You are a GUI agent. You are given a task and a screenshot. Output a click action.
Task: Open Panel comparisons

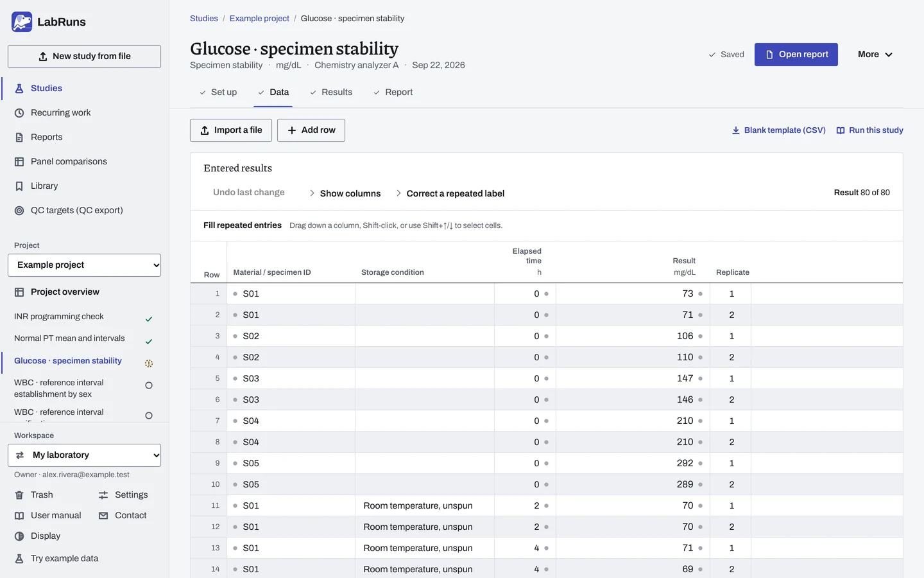[x=85, y=162]
